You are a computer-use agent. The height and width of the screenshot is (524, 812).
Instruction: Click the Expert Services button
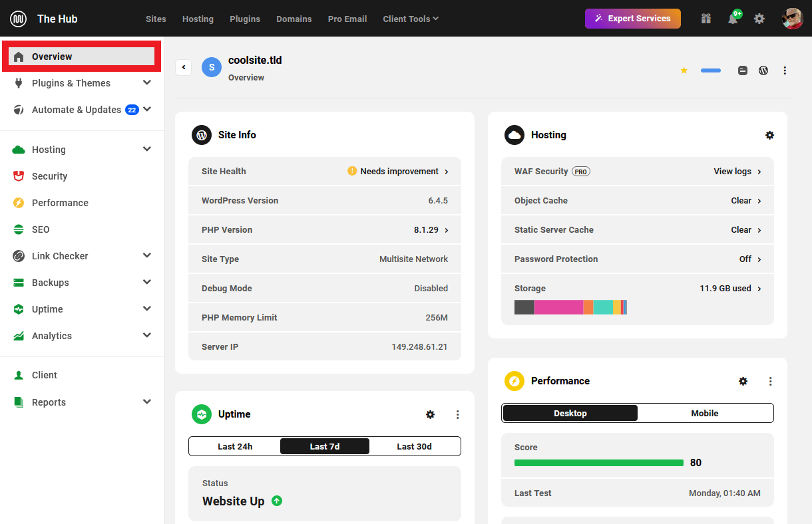tap(632, 19)
